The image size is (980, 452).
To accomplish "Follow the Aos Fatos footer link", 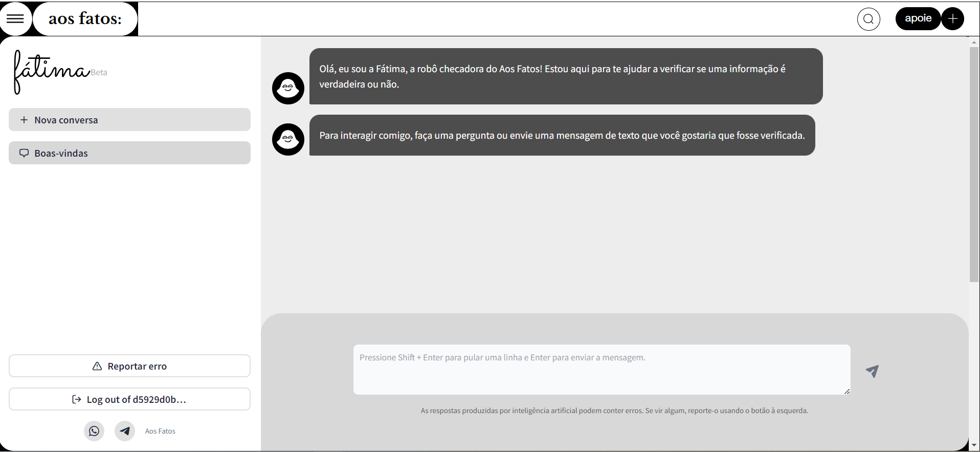I will tap(160, 431).
